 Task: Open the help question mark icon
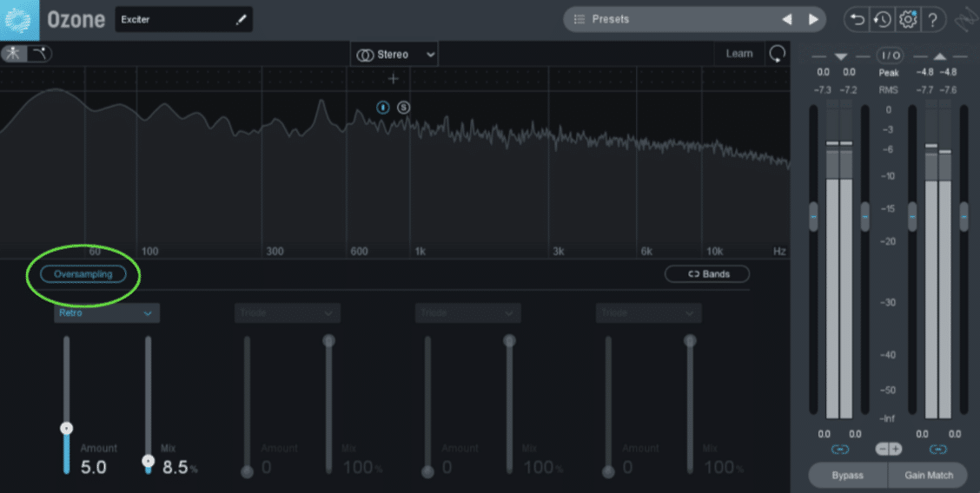932,20
